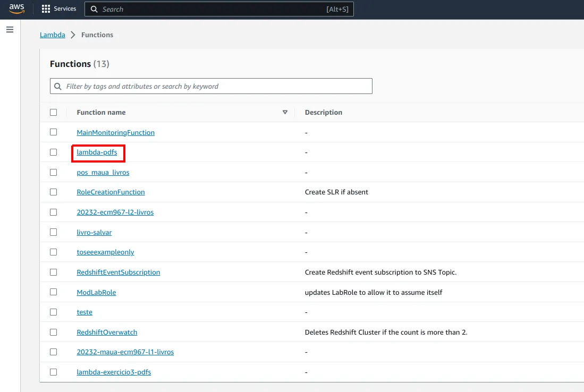Sort by Function name arrow
Screen dimensions: 584x392
(285, 113)
